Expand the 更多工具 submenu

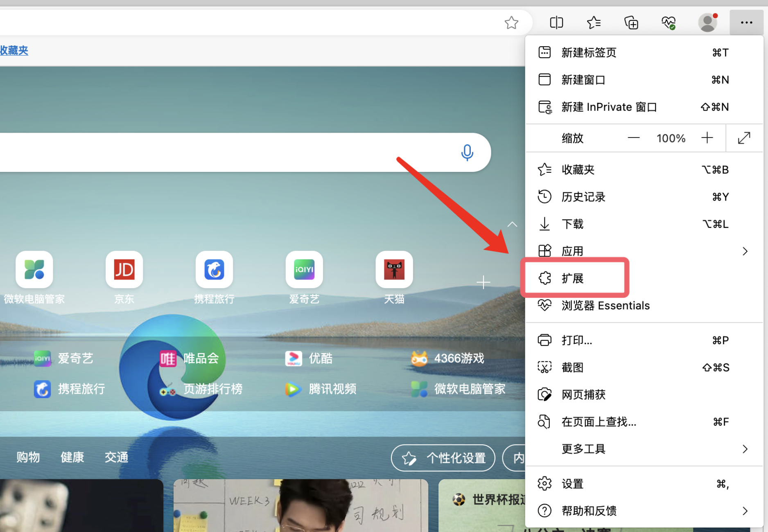(745, 449)
